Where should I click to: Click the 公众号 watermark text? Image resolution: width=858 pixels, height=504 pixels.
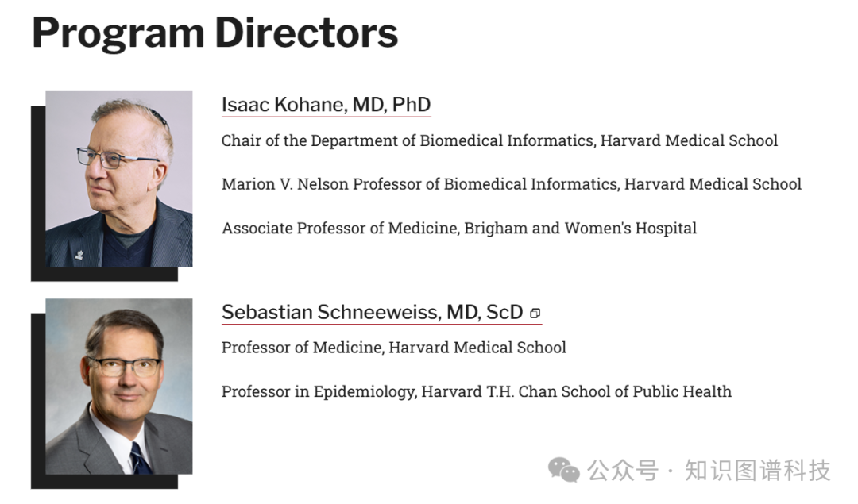point(623,471)
